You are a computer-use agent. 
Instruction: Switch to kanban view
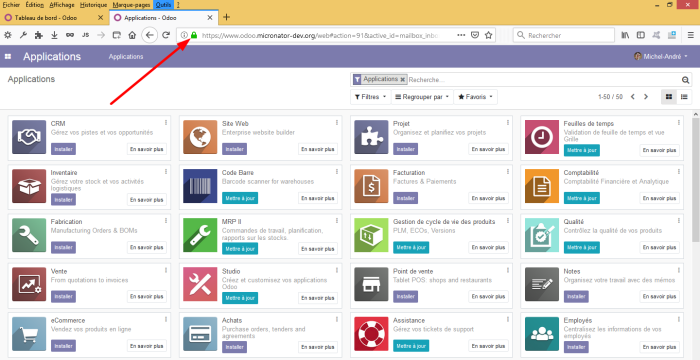click(x=668, y=97)
